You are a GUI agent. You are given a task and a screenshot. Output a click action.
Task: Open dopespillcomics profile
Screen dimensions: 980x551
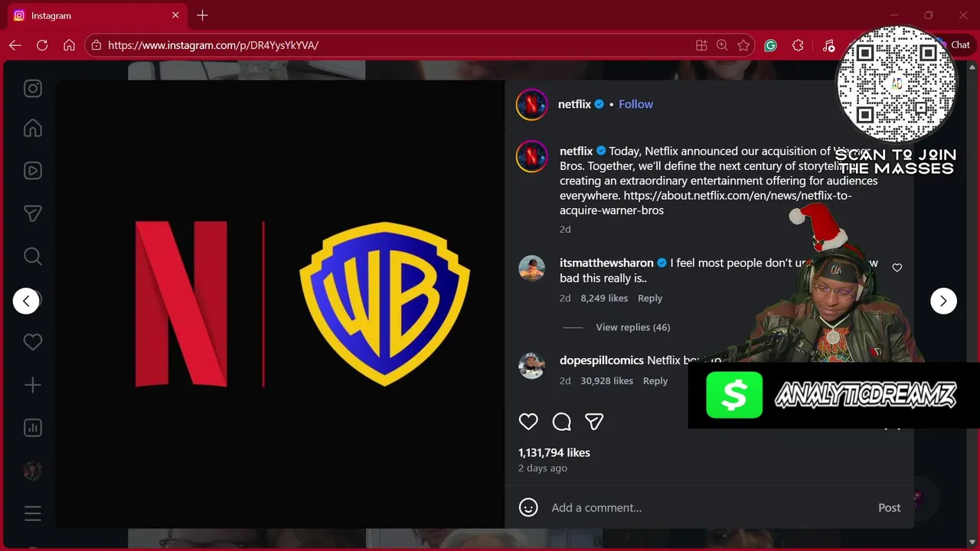[601, 360]
